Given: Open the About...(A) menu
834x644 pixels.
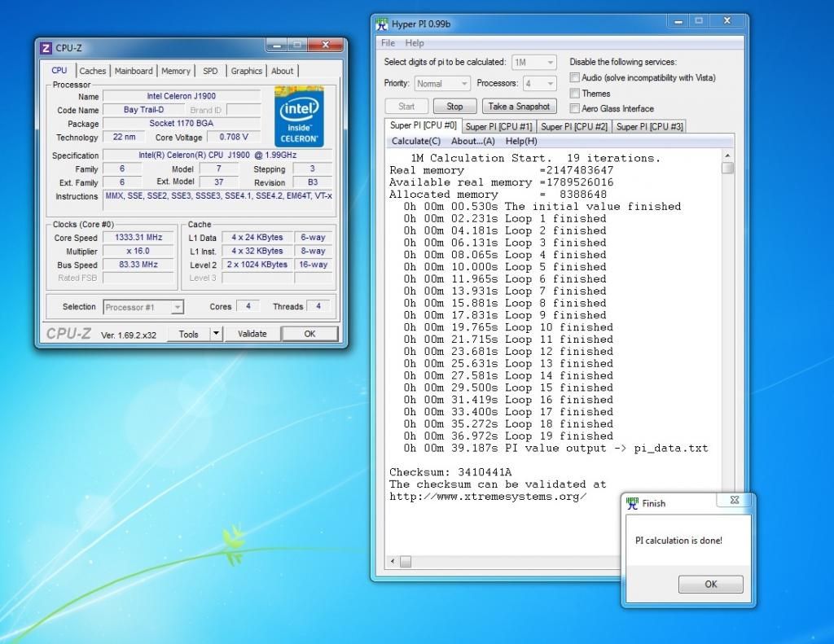Looking at the screenshot, I should click(473, 141).
